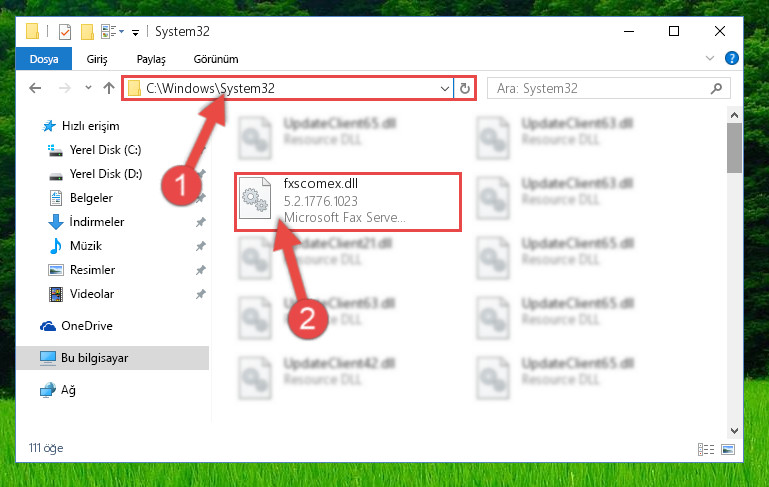Expand the ribbon with the chevron
This screenshot has height=487, width=769.
(709, 58)
